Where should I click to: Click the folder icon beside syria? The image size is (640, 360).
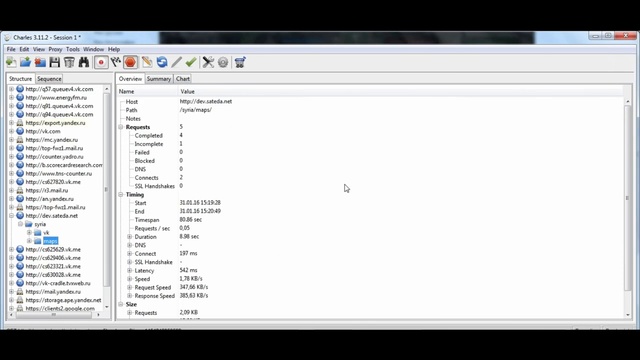click(x=29, y=224)
